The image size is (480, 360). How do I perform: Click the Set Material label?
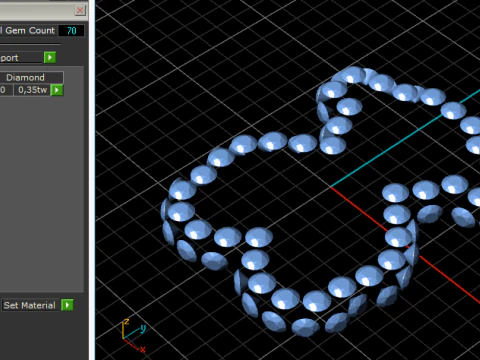29,305
